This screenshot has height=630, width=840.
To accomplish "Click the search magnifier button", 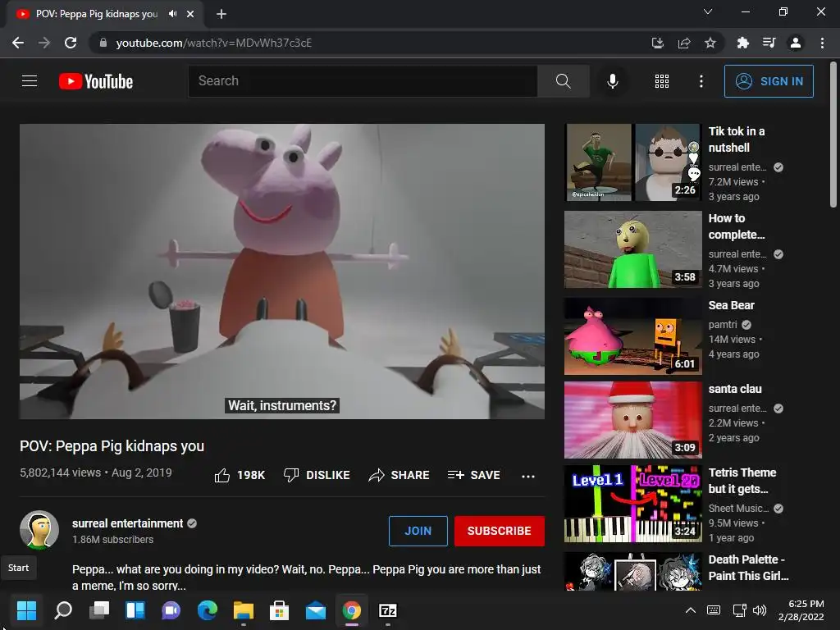I will coord(563,81).
